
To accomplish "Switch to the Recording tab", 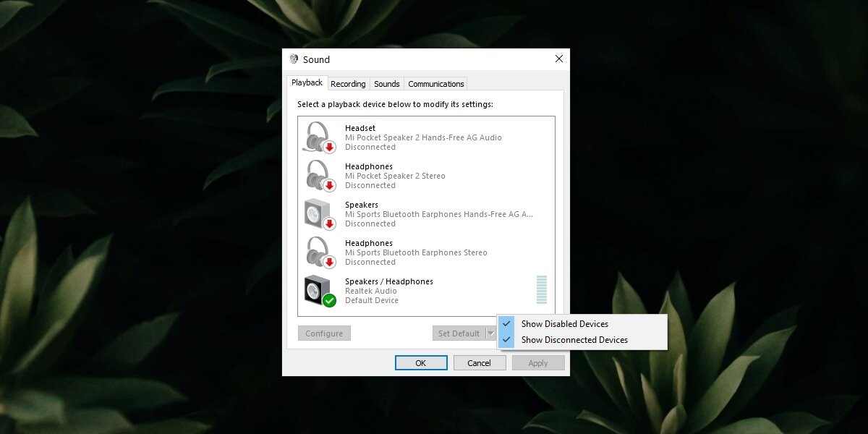I will click(x=348, y=83).
